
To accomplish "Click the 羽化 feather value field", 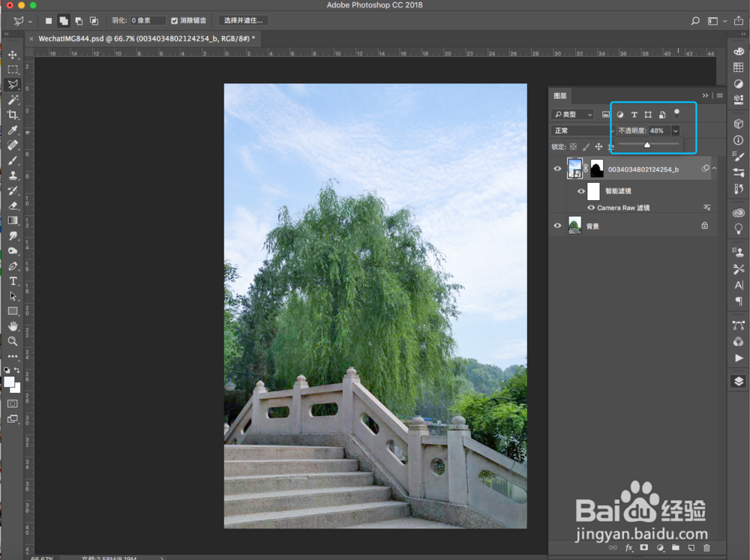I will pyautogui.click(x=147, y=21).
